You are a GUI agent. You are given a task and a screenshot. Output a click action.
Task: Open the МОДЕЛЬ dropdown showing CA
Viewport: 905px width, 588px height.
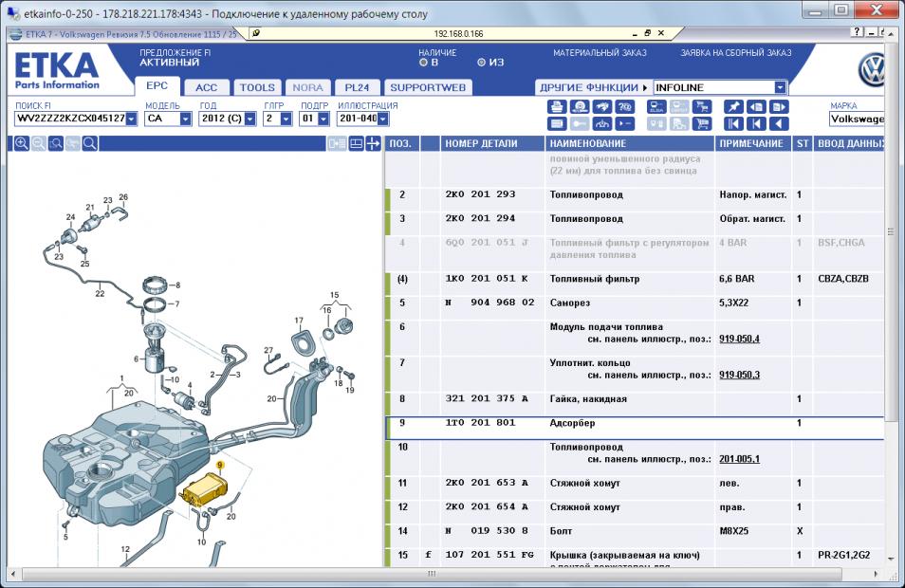pos(185,119)
